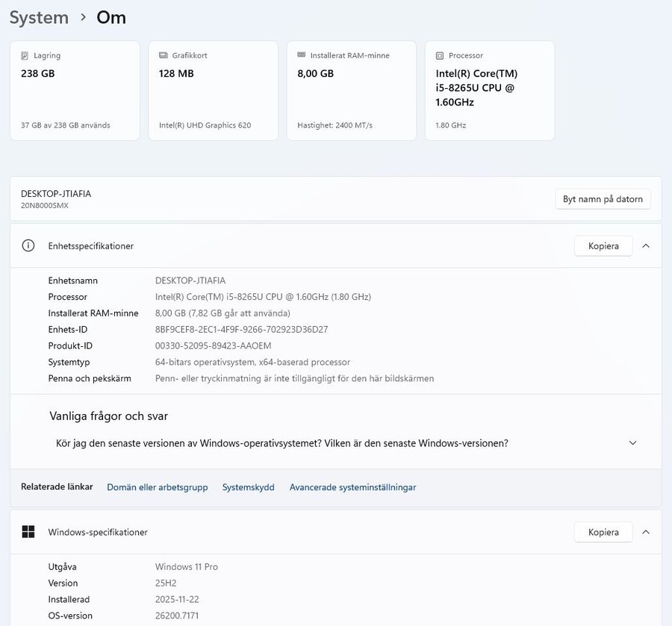Expand the FAQ about latest Windows version

point(632,443)
